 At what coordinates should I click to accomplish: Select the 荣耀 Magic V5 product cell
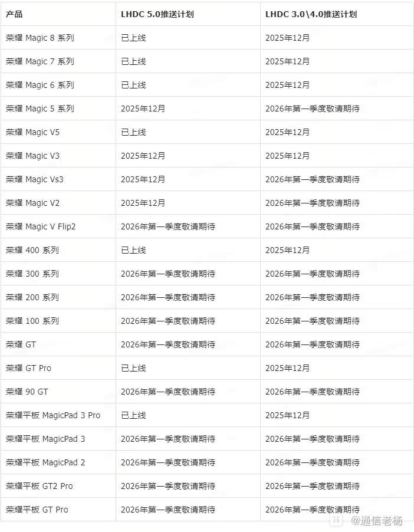[33, 132]
